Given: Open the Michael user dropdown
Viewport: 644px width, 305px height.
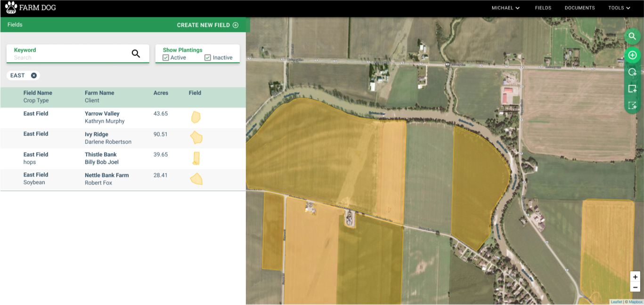Looking at the screenshot, I should pyautogui.click(x=505, y=8).
